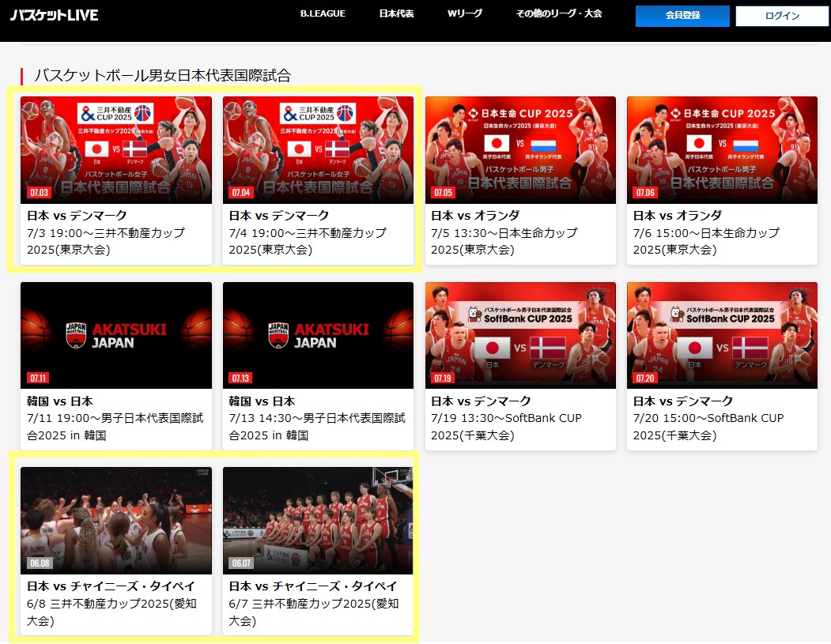Click 7/11 19:00〜男子日本代表国際試合 description
Viewport: 831px width, 644px height.
115,427
